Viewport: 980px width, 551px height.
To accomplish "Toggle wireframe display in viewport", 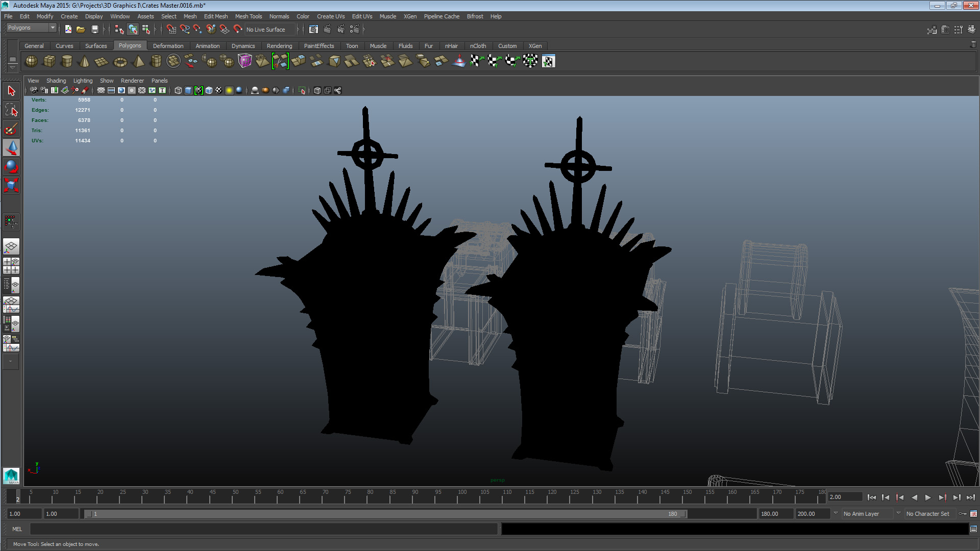I will coord(178,90).
